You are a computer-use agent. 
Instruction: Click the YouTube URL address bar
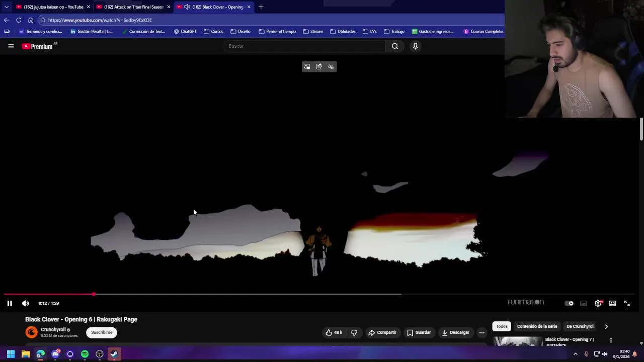pos(272,20)
